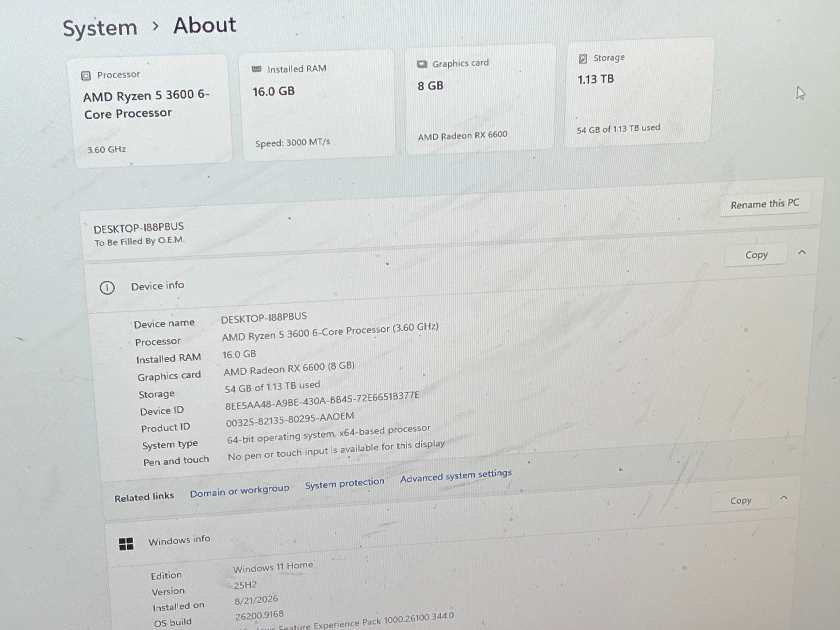This screenshot has height=630, width=840.
Task: Click the 54 GB of 1.13 TB used text in Storage card
Action: coord(619,129)
